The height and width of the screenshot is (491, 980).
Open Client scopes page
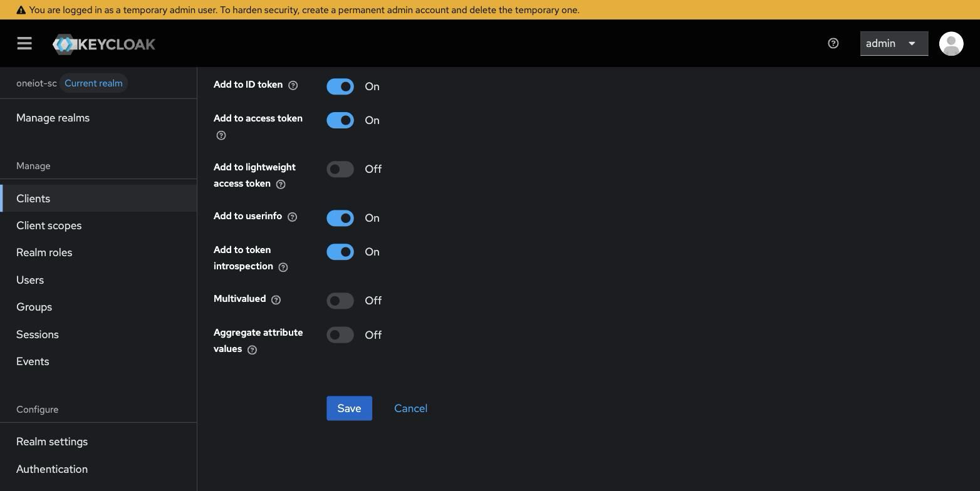pyautogui.click(x=98, y=225)
